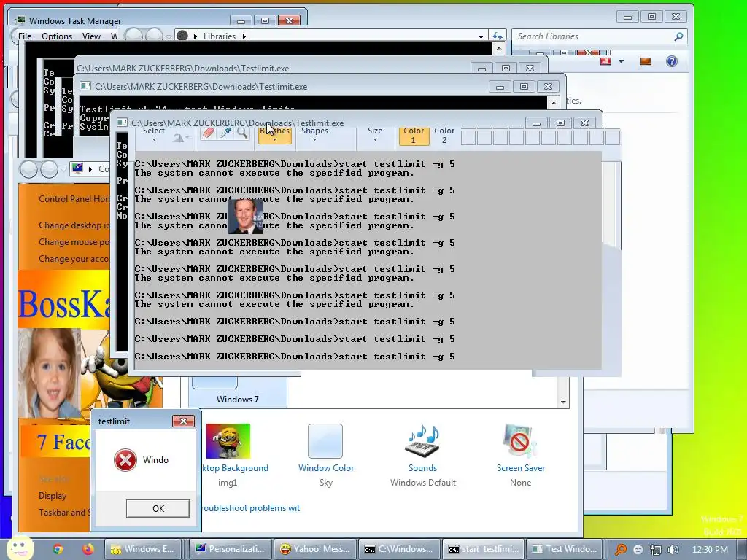Click the orange magnifier tray icon
Screen dimensions: 747x560
(620, 550)
